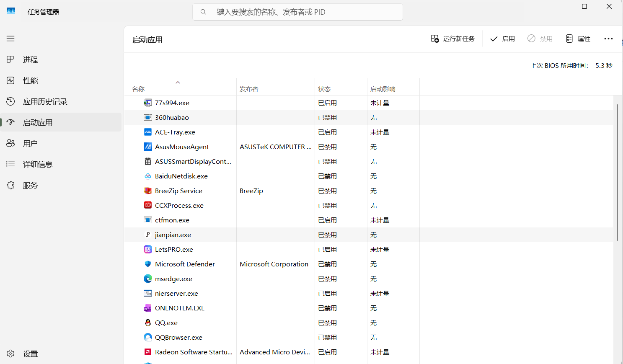Viewport: 623px width, 364px height.
Task: Click the 启用 toolbar button
Action: point(502,39)
